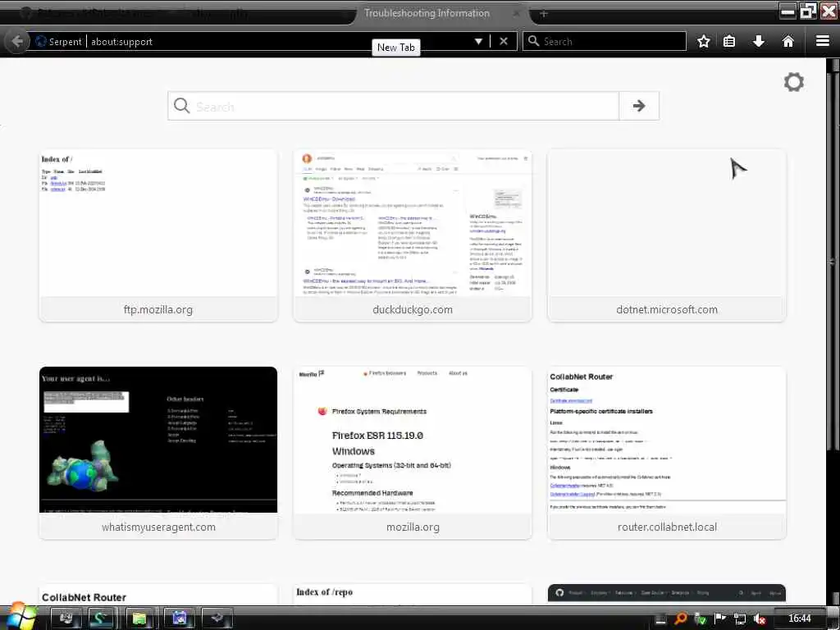Open the Downloads arrow button
The image size is (840, 630).
click(x=759, y=41)
